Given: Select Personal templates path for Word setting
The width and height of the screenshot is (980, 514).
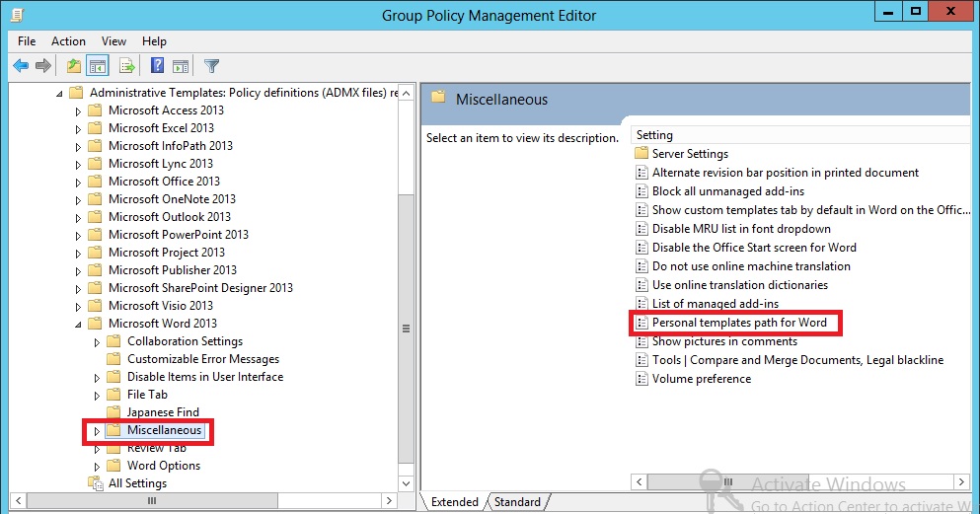Looking at the screenshot, I should pos(739,323).
